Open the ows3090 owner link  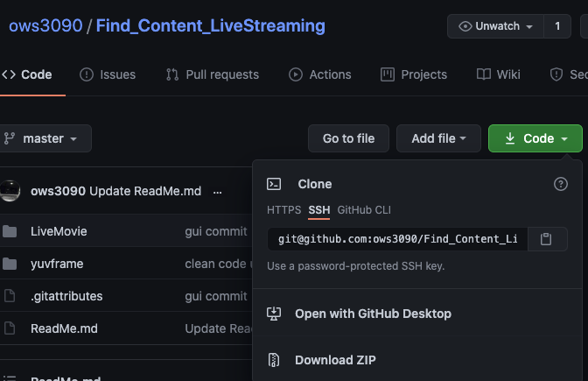45,26
